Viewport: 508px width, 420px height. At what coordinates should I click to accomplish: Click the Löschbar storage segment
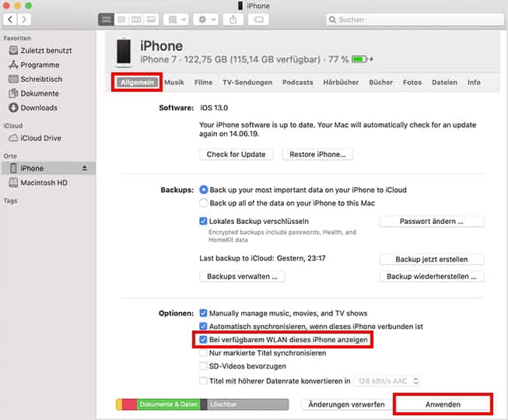coord(248,404)
